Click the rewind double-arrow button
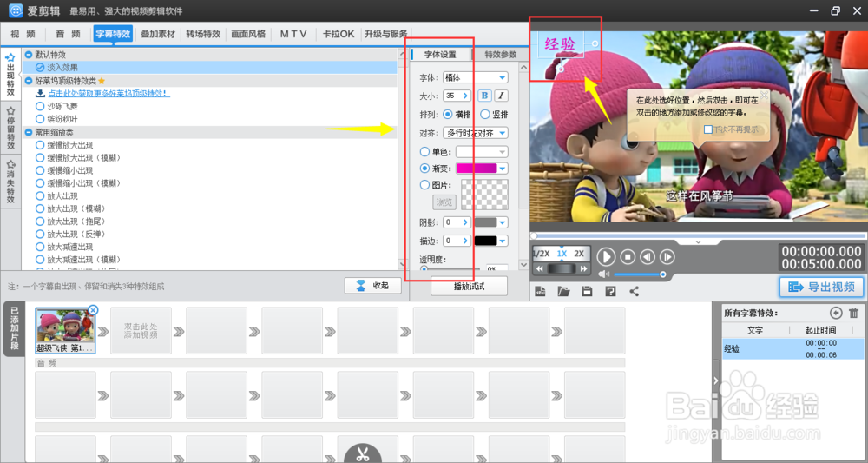 pyautogui.click(x=540, y=268)
